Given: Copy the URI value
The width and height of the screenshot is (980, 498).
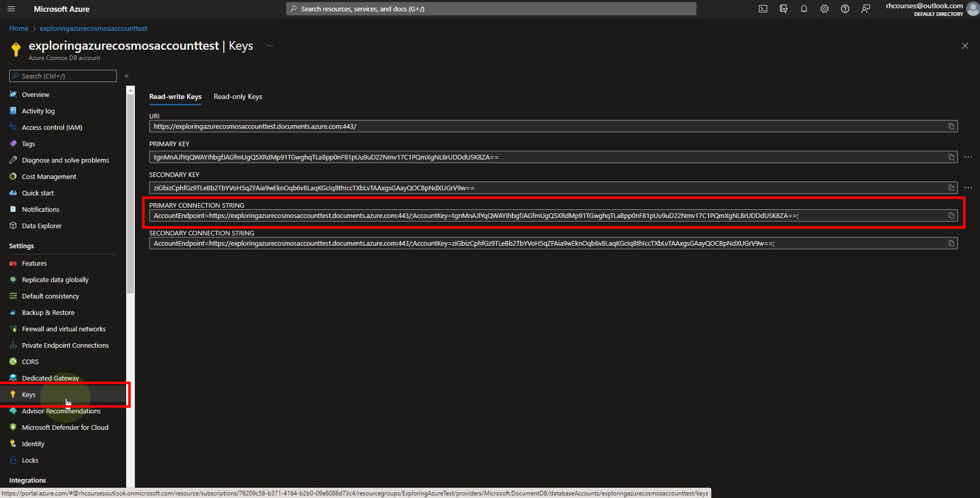Looking at the screenshot, I should click(x=951, y=126).
